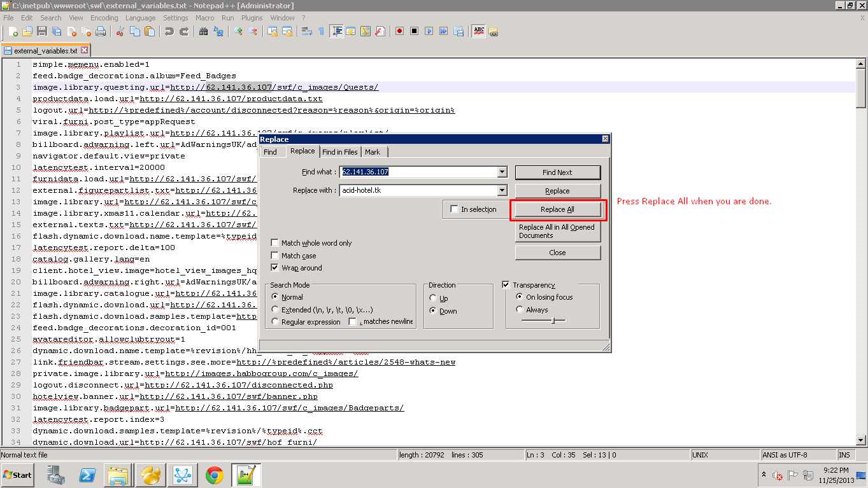Open PowerShell from the taskbar
868x488 pixels.
pyautogui.click(x=87, y=475)
